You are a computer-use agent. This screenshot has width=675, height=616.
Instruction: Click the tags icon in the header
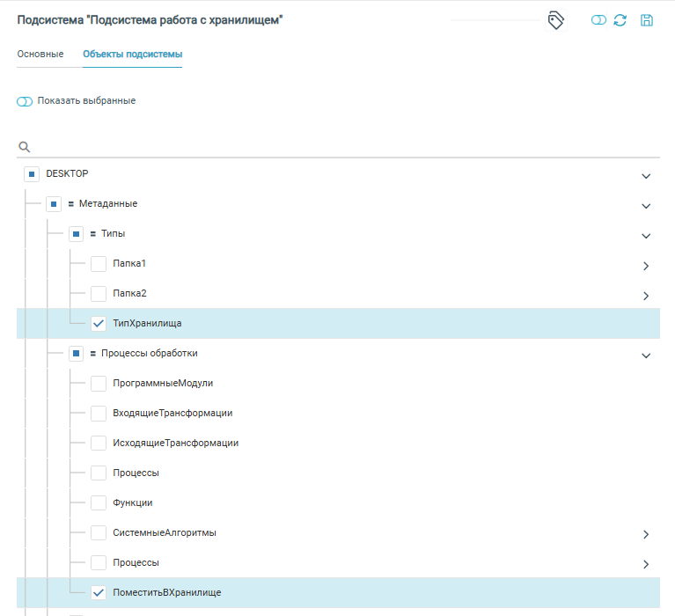tap(555, 20)
